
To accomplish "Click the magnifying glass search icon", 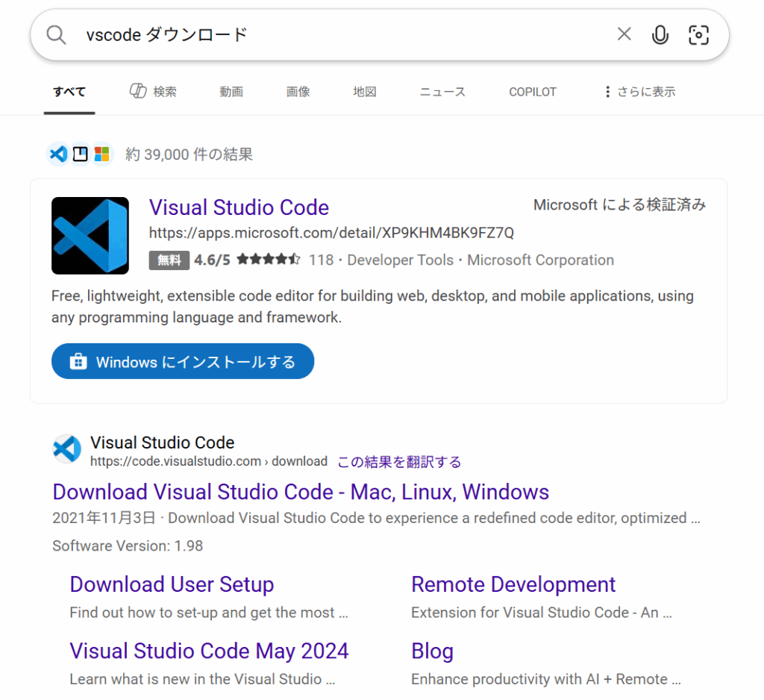I will coord(57,34).
